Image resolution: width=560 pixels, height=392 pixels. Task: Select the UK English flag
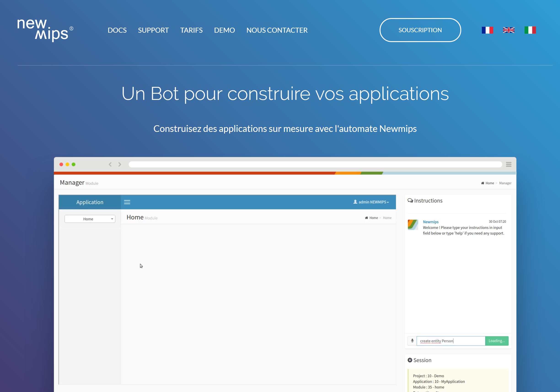pos(509,30)
